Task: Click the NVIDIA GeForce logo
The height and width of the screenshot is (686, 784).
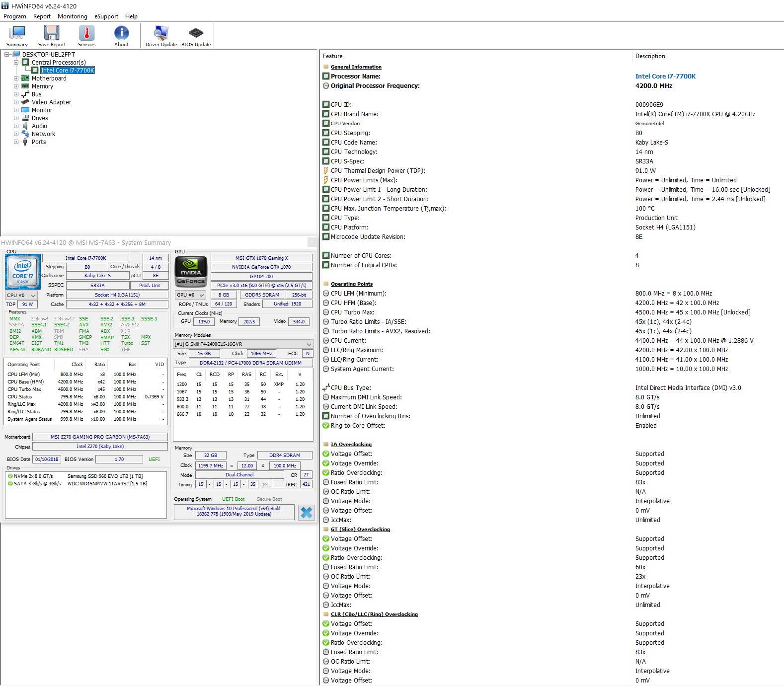Action: [191, 272]
